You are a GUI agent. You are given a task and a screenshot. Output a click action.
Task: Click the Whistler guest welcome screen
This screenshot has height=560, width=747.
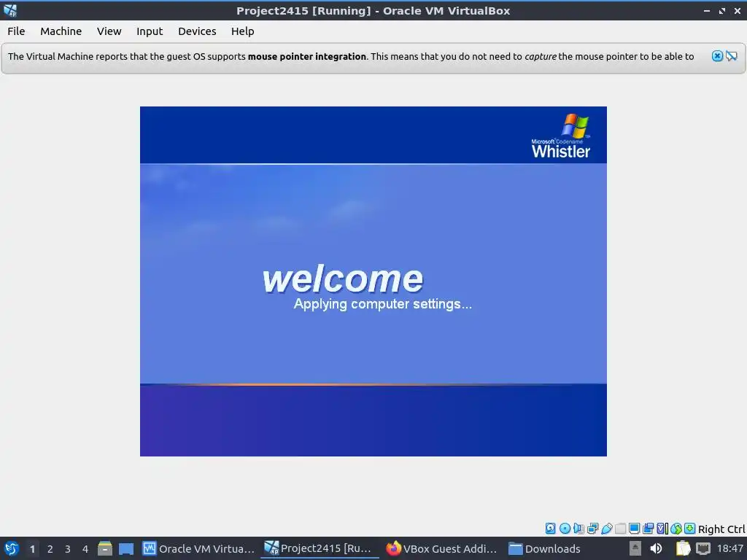[373, 281]
